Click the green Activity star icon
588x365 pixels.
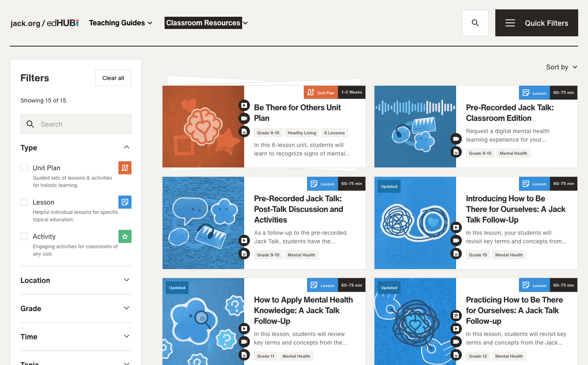pos(125,236)
